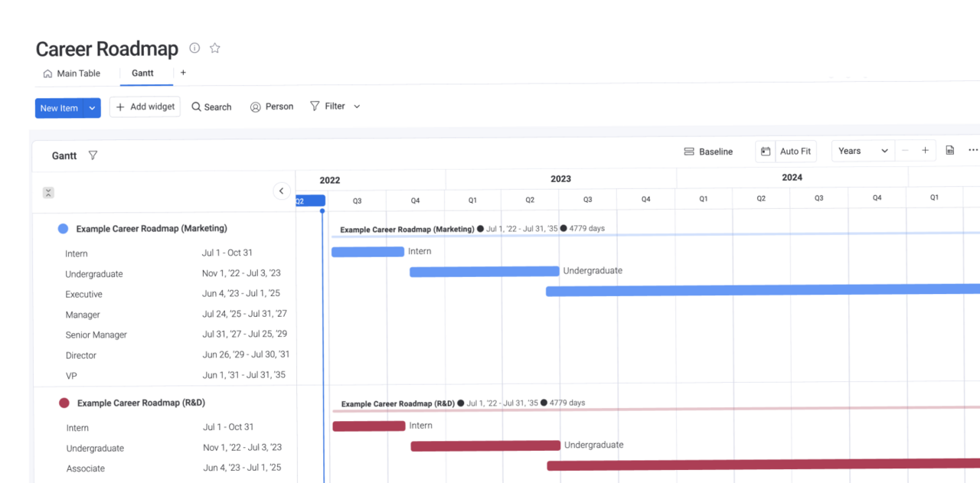
Task: Click the Auto Fit button
Action: 795,152
